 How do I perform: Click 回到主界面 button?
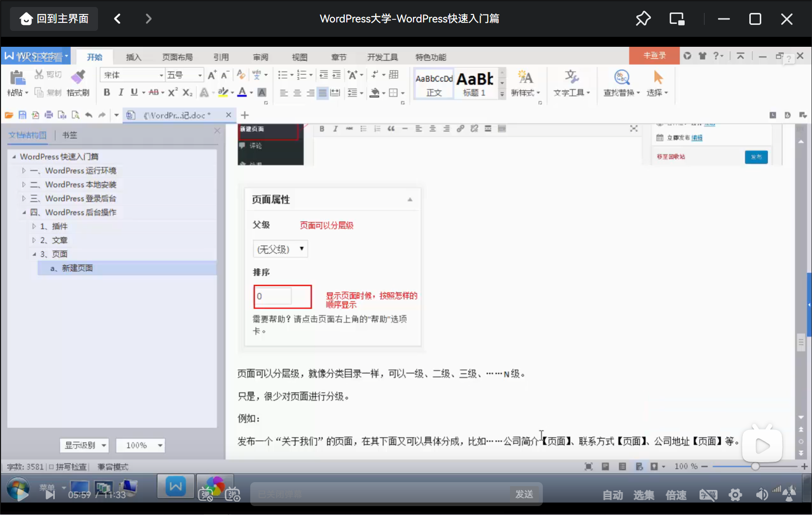tap(54, 19)
